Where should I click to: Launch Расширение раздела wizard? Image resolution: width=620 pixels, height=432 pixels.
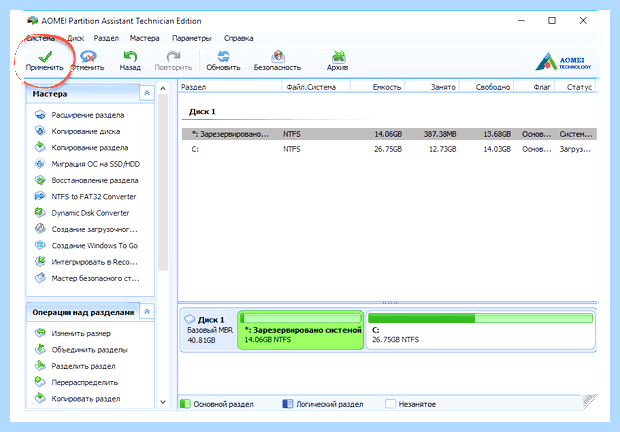pyautogui.click(x=79, y=115)
